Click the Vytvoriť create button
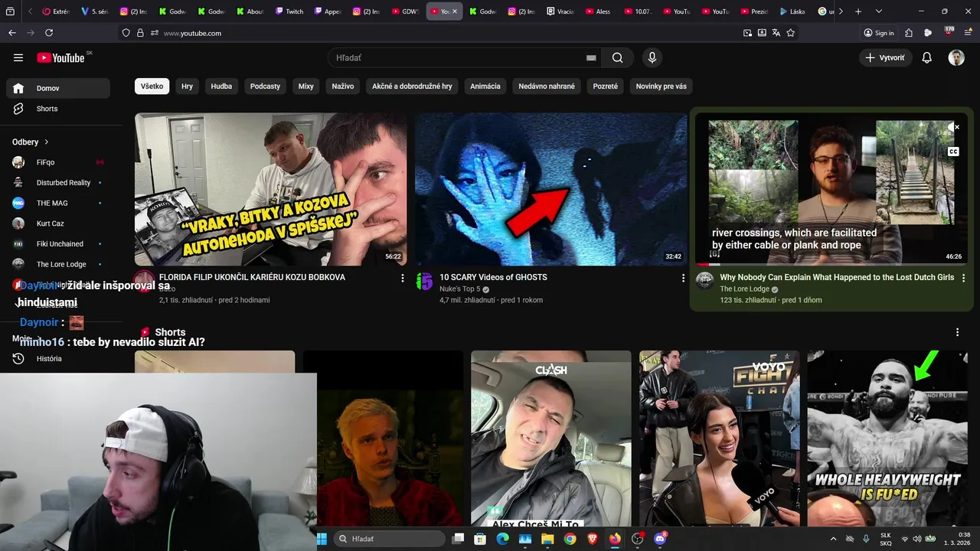980x551 pixels. [x=884, y=57]
